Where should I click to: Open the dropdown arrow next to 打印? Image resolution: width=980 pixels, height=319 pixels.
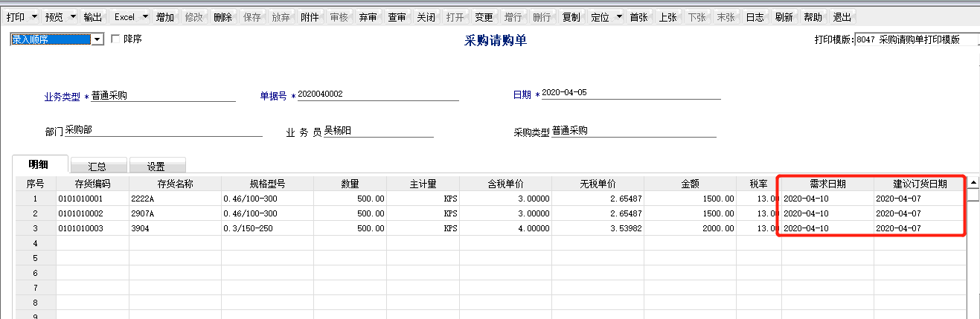(x=34, y=17)
